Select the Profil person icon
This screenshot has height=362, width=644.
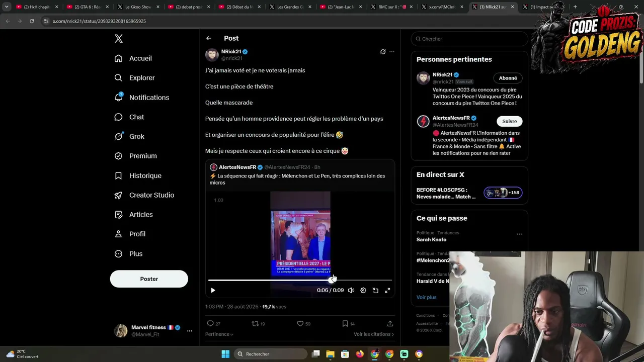point(118,234)
